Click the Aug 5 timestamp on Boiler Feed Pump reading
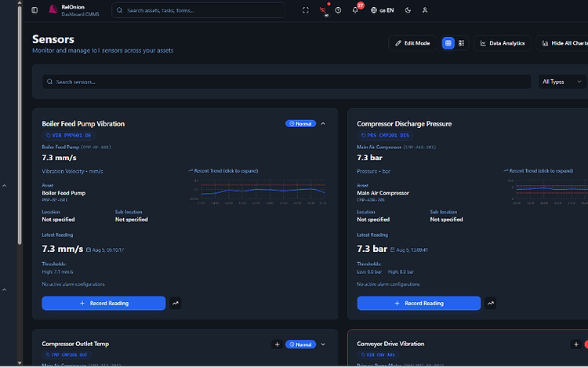The image size is (588, 368). click(x=105, y=250)
